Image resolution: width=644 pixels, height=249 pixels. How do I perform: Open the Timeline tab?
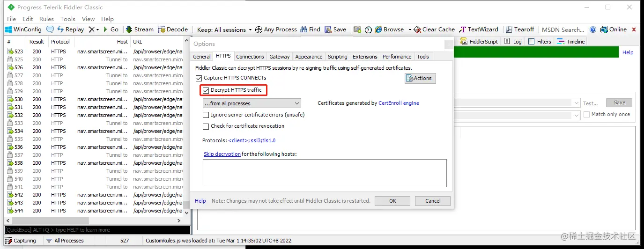point(570,42)
